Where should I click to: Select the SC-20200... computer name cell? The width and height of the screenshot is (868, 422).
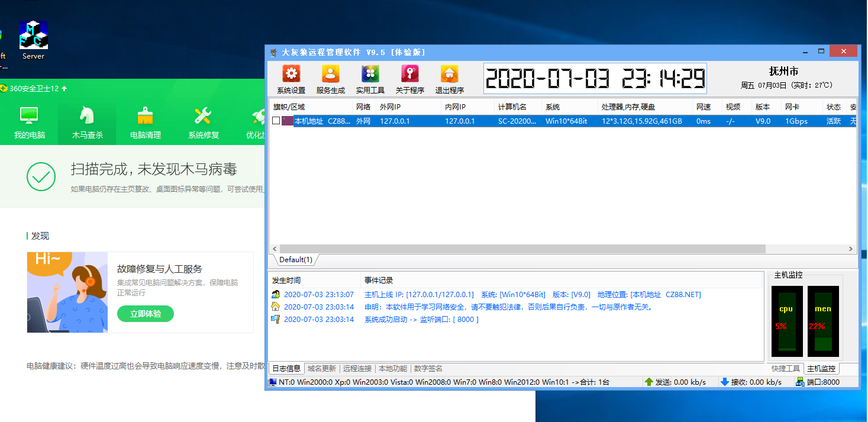coord(517,121)
